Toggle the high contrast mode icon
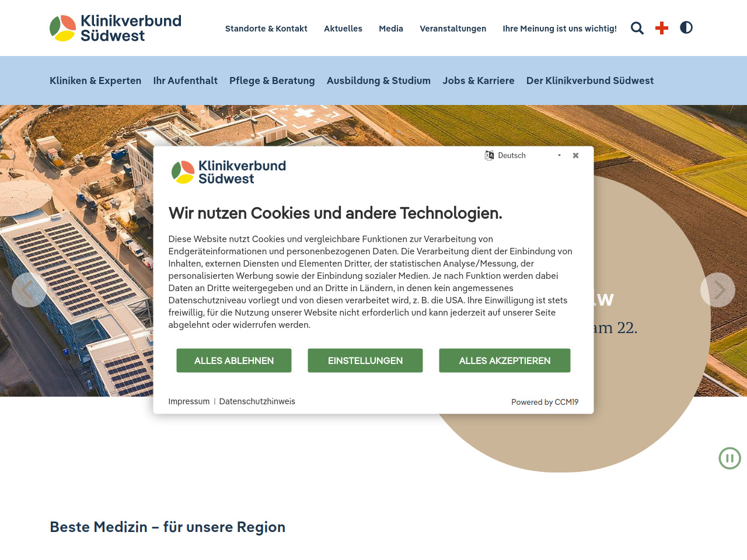 [686, 27]
